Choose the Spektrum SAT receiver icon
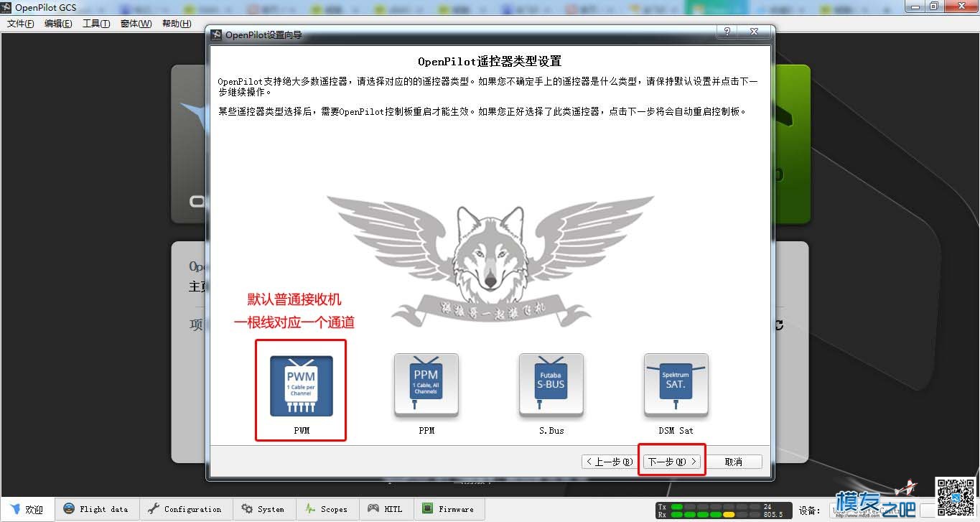980x522 pixels. (676, 386)
